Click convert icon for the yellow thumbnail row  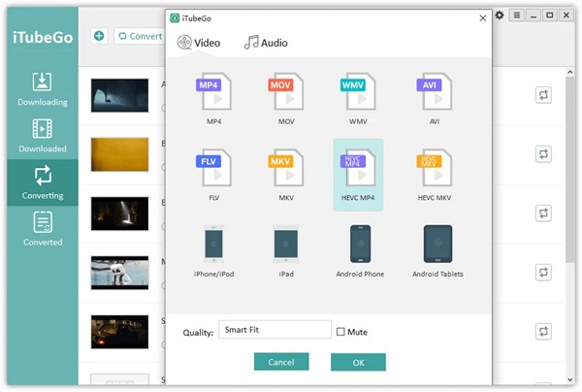click(x=543, y=154)
